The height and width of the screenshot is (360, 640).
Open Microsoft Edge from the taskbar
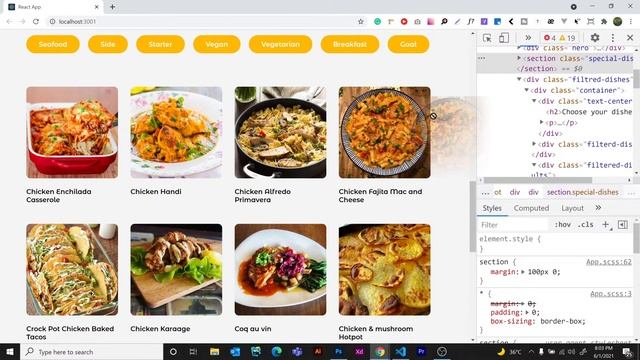(276, 351)
